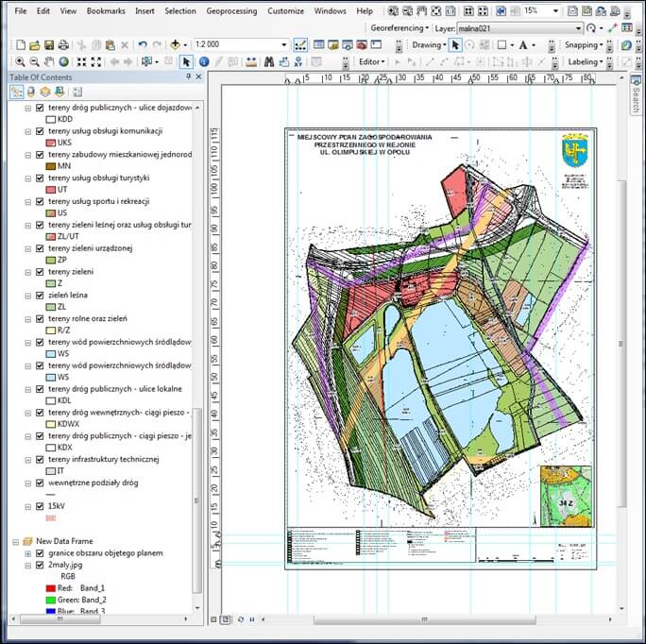The width and height of the screenshot is (646, 644).
Task: Click List By Drawing Order in the Table Of Contents
Action: point(16,92)
